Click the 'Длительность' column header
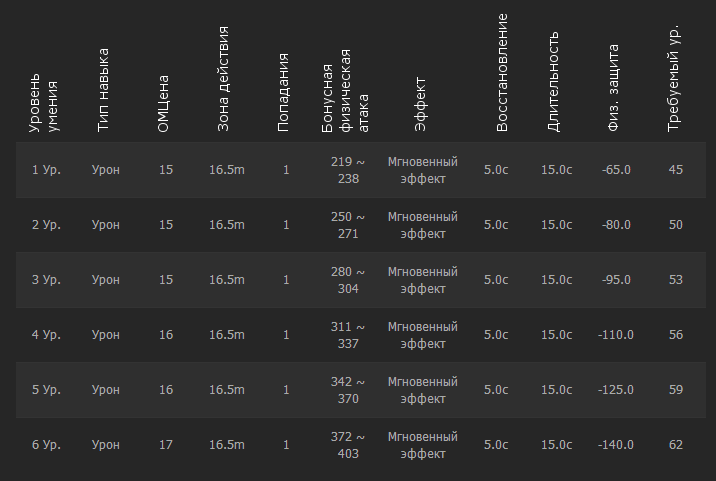Viewport: 716px width, 481px height. [x=553, y=82]
